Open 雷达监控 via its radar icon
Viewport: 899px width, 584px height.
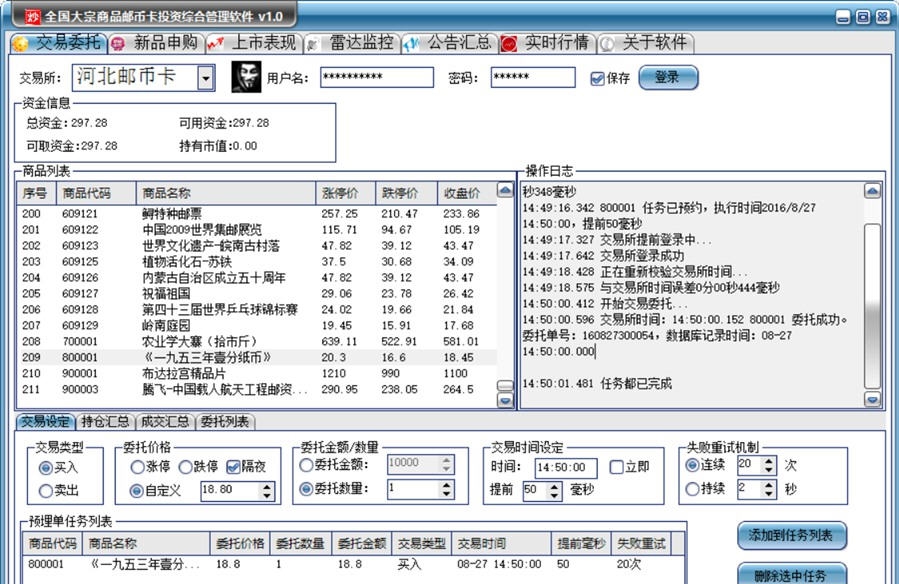pyautogui.click(x=315, y=42)
